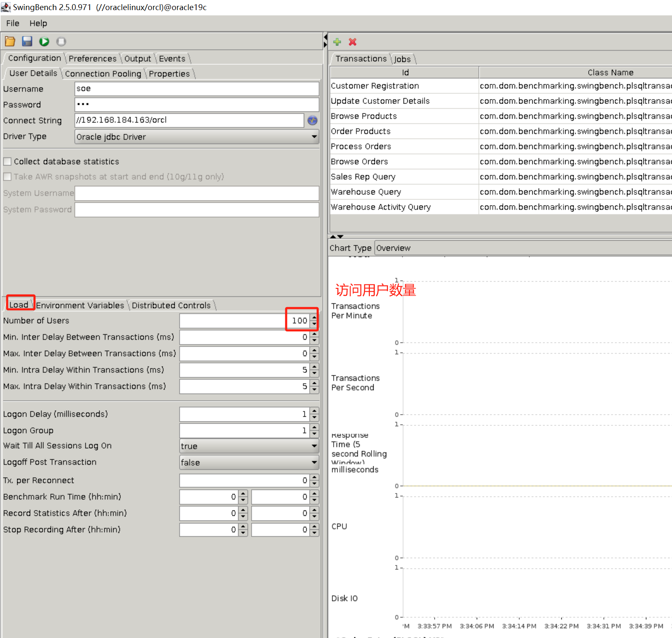Increase Stop Recording After hours value

(x=243, y=526)
